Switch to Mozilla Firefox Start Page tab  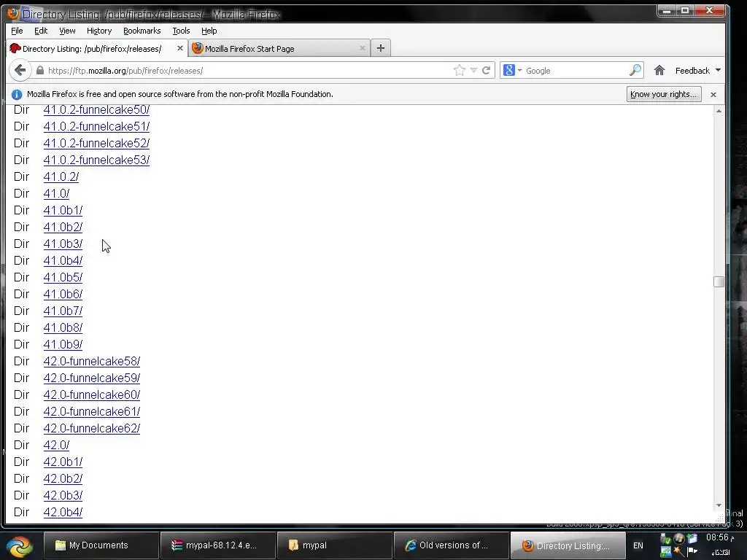(279, 48)
